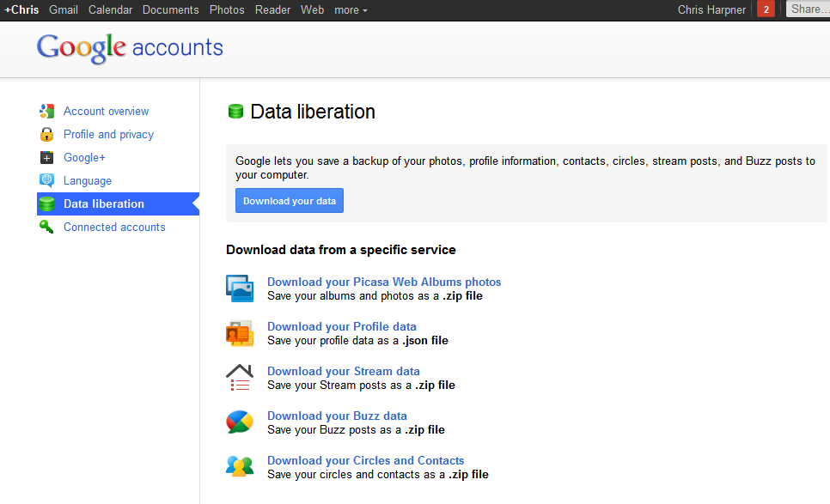830x504 pixels.
Task: Click the padlock icon beside Profile and privacy
Action: pos(46,134)
